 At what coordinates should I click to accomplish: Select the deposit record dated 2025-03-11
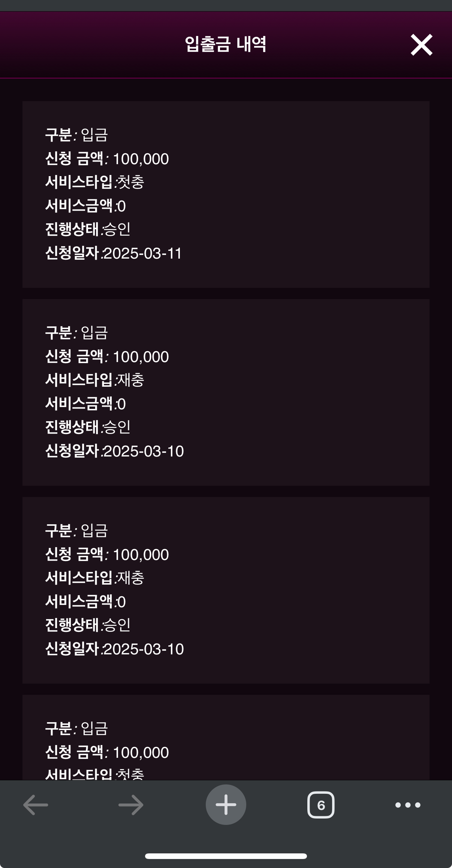226,195
